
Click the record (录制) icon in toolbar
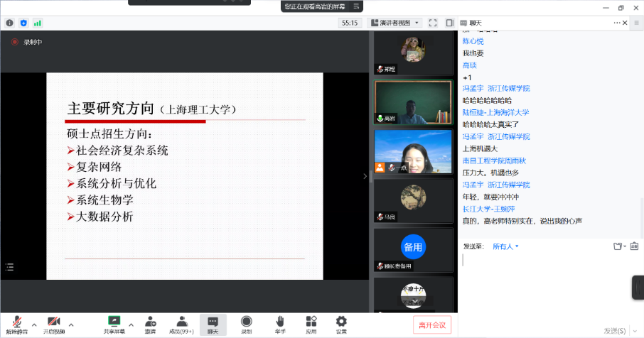[246, 323]
